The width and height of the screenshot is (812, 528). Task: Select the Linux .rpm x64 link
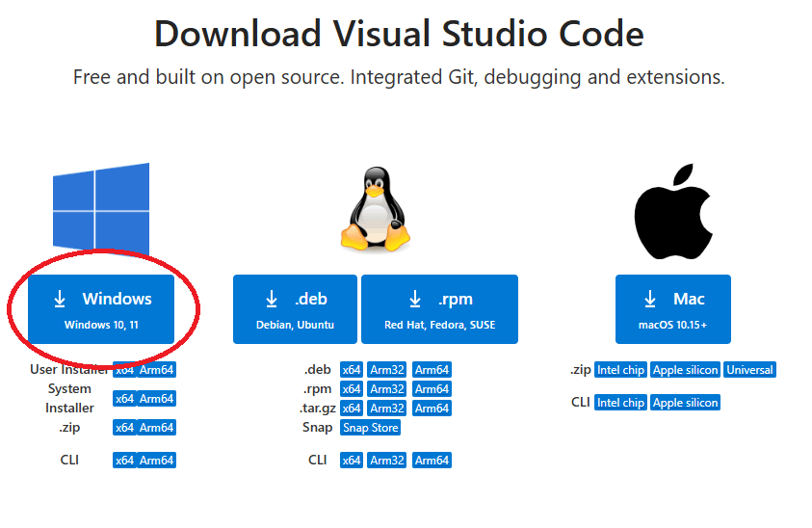point(352,388)
